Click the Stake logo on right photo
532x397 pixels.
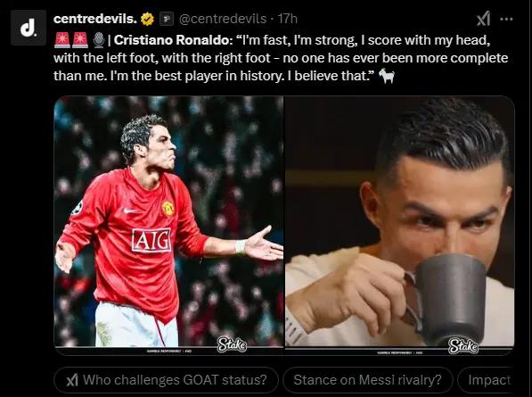[463, 346]
